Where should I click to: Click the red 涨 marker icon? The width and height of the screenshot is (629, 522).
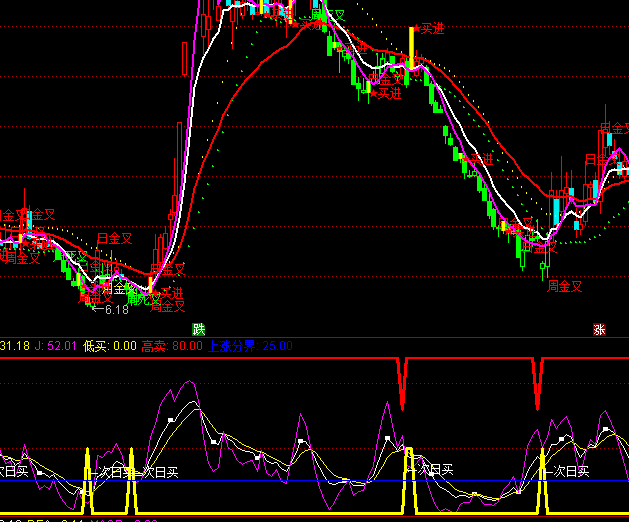(600, 329)
